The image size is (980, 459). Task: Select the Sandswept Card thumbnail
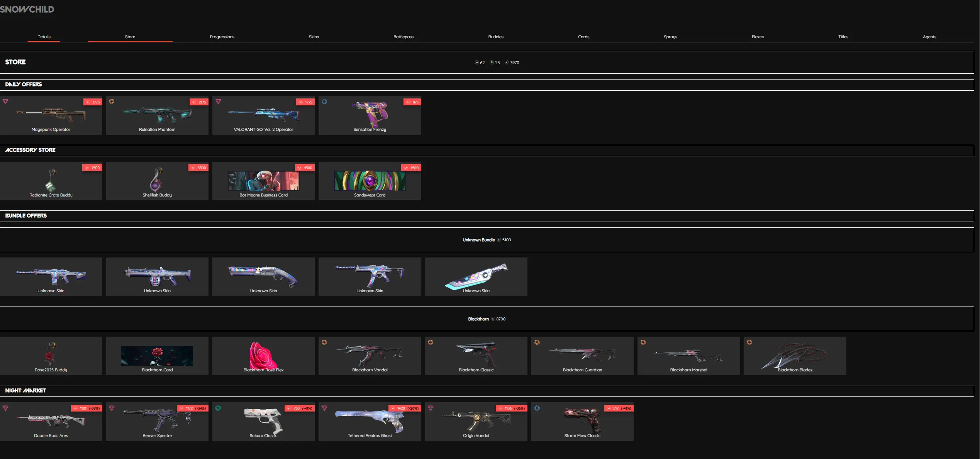(370, 181)
